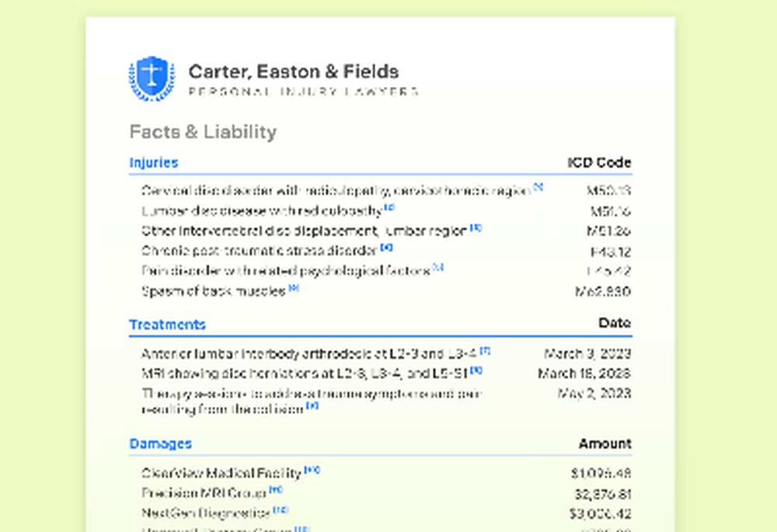Select the Facts & Liability heading
Image resolution: width=777 pixels, height=532 pixels.
click(x=203, y=132)
